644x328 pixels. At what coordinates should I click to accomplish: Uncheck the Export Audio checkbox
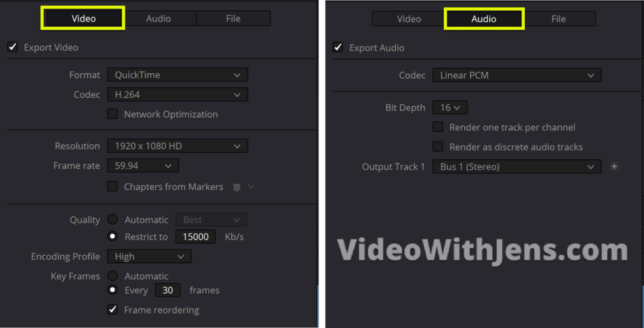[337, 47]
